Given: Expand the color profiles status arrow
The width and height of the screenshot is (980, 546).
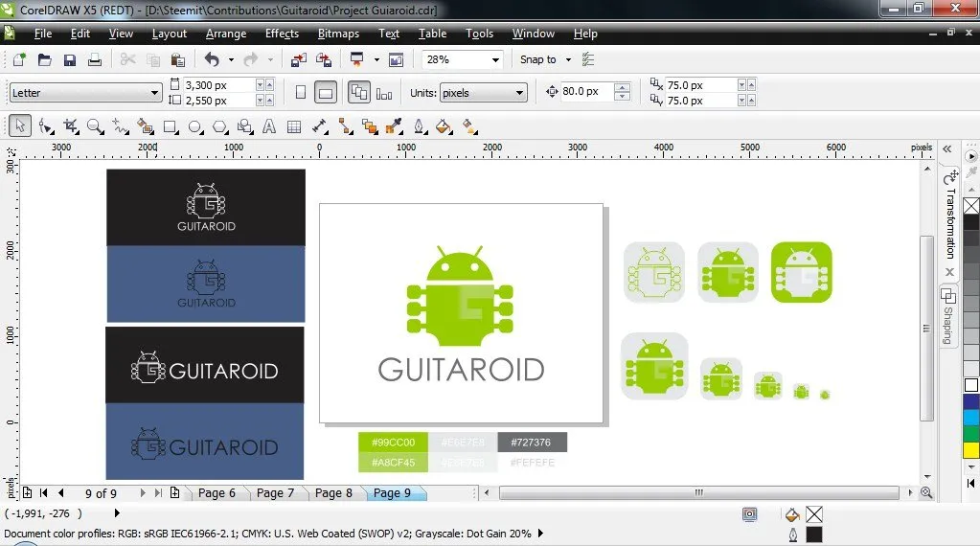Looking at the screenshot, I should (x=540, y=534).
